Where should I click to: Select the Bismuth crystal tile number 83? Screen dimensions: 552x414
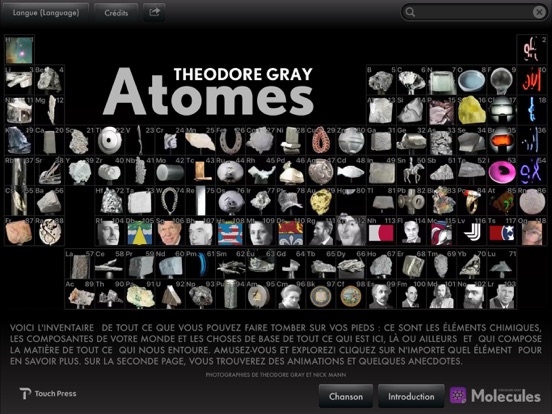pyautogui.click(x=442, y=201)
